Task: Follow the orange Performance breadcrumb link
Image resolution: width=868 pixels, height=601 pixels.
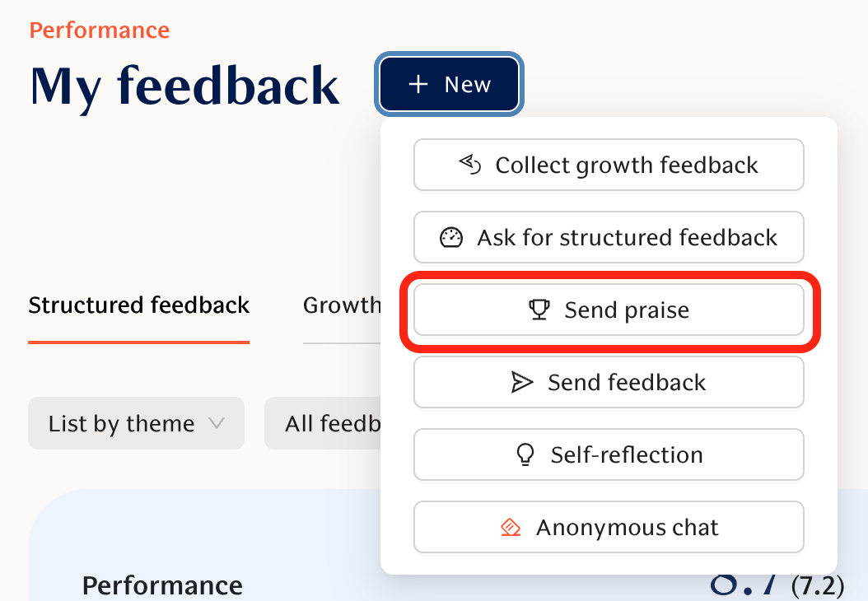Action: click(100, 30)
